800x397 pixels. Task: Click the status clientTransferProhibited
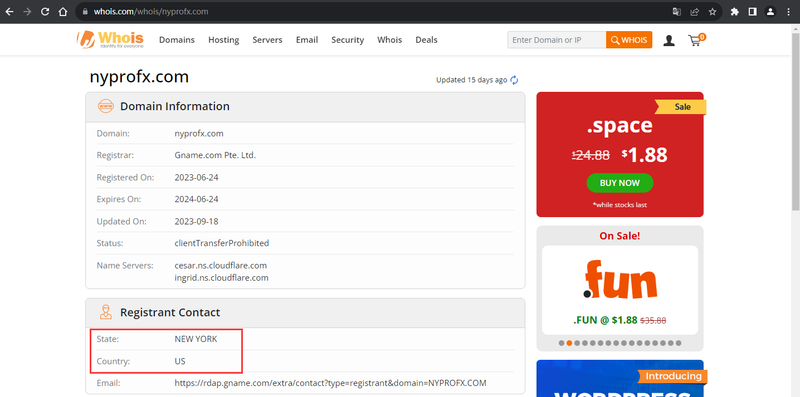[221, 243]
